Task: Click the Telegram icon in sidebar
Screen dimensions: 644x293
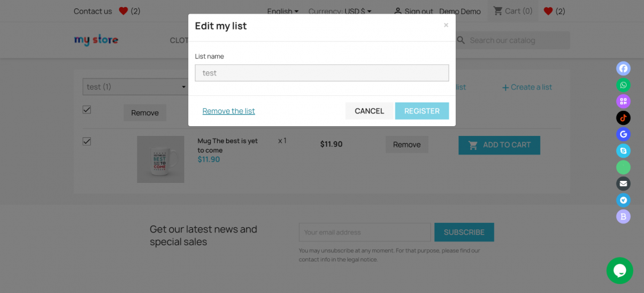Action: [x=623, y=200]
